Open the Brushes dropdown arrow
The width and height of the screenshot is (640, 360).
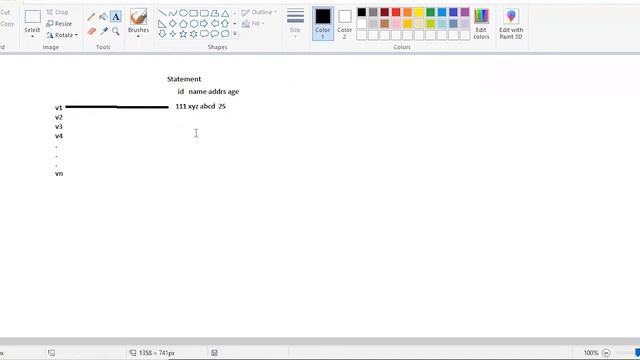coord(138,37)
